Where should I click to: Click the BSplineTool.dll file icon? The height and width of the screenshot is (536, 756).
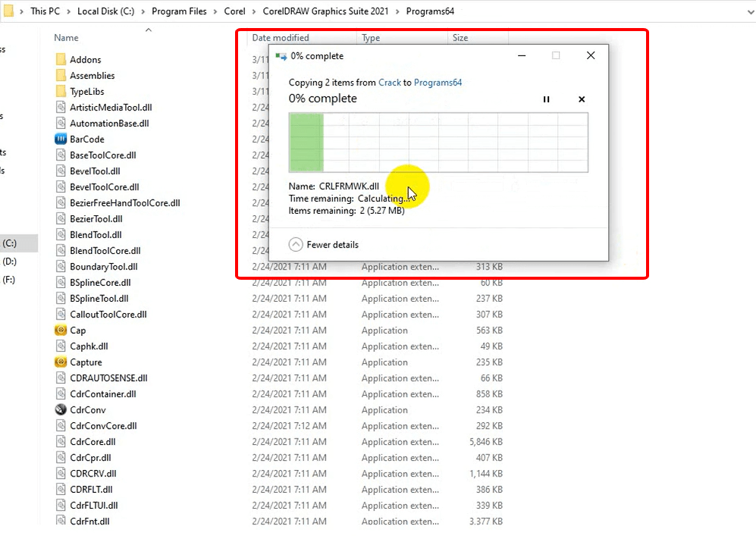pyautogui.click(x=61, y=298)
